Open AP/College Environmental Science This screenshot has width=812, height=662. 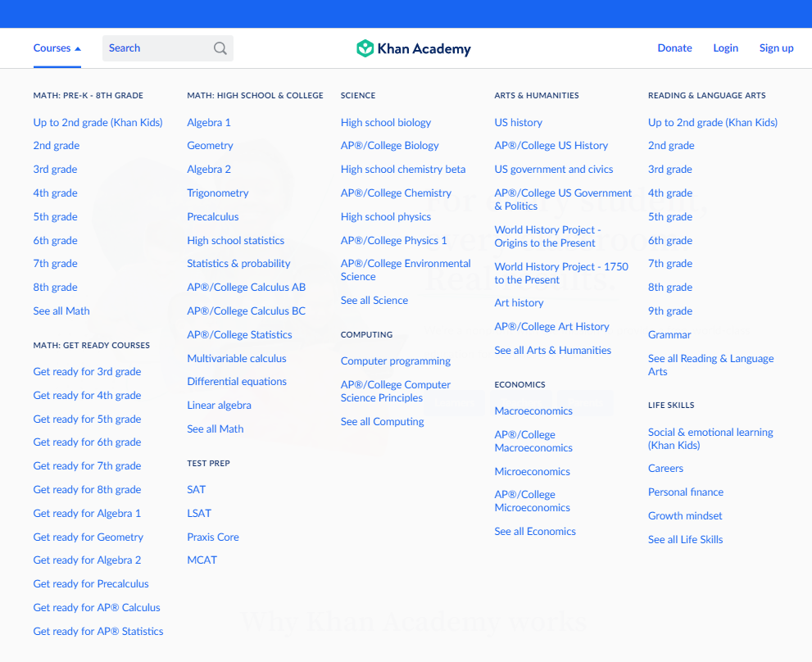[406, 270]
